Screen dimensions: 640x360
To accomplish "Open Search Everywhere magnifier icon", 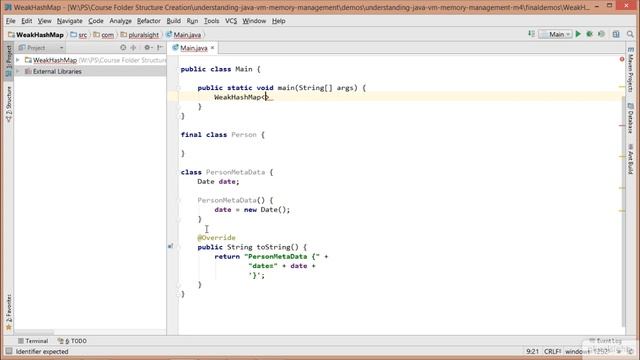I will [x=630, y=34].
